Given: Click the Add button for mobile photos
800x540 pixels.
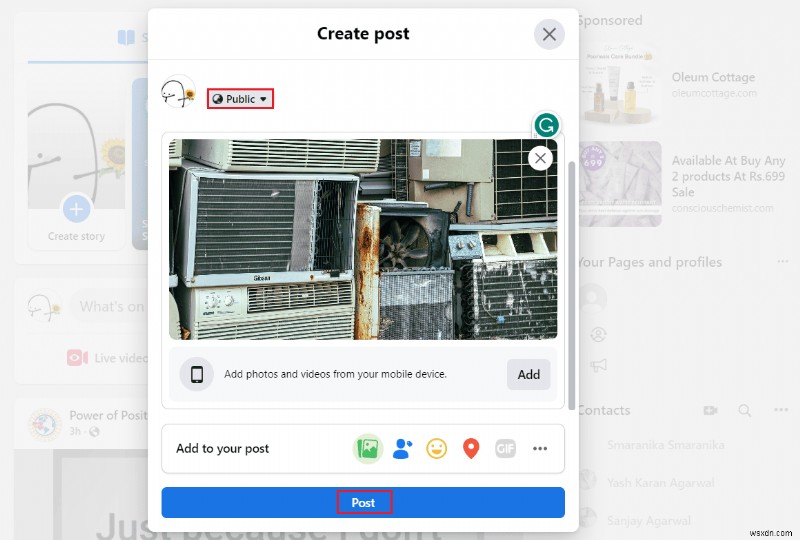Looking at the screenshot, I should tap(529, 375).
